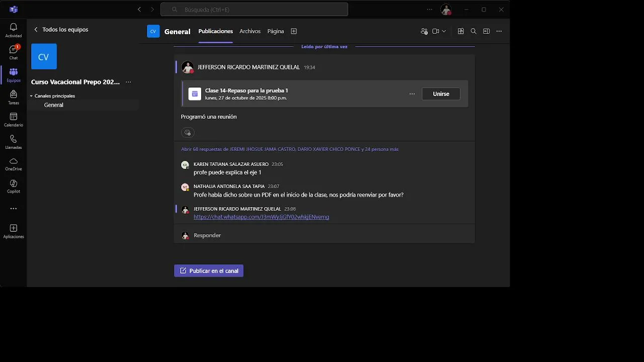
Task: Click the small CV channel icon in header
Action: coord(153,31)
